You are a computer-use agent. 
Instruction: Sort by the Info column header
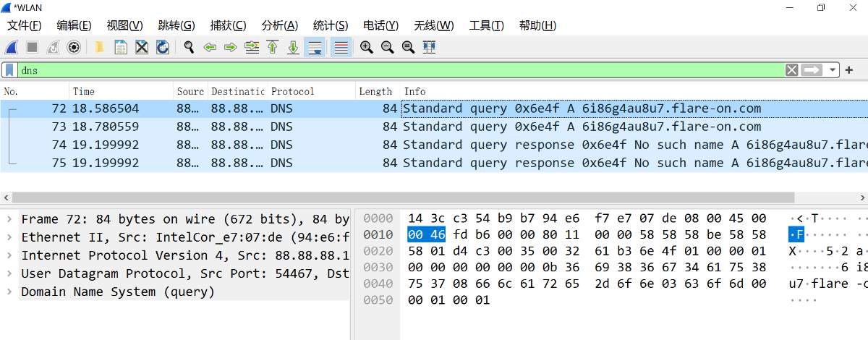(x=634, y=92)
